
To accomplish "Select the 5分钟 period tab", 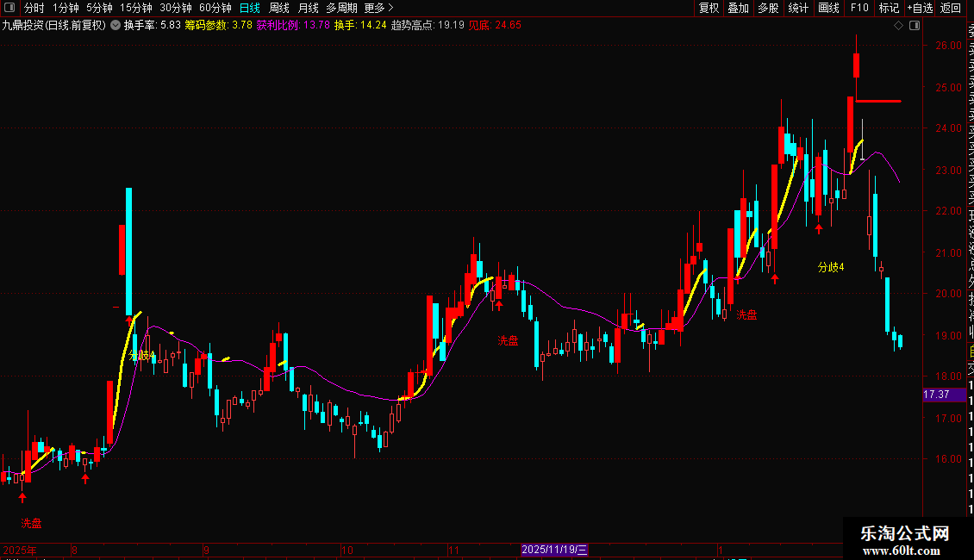I will point(99,8).
